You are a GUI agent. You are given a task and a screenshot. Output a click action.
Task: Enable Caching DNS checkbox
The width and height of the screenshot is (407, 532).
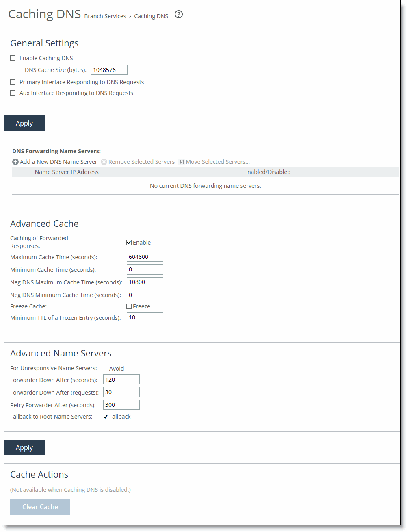coord(13,58)
